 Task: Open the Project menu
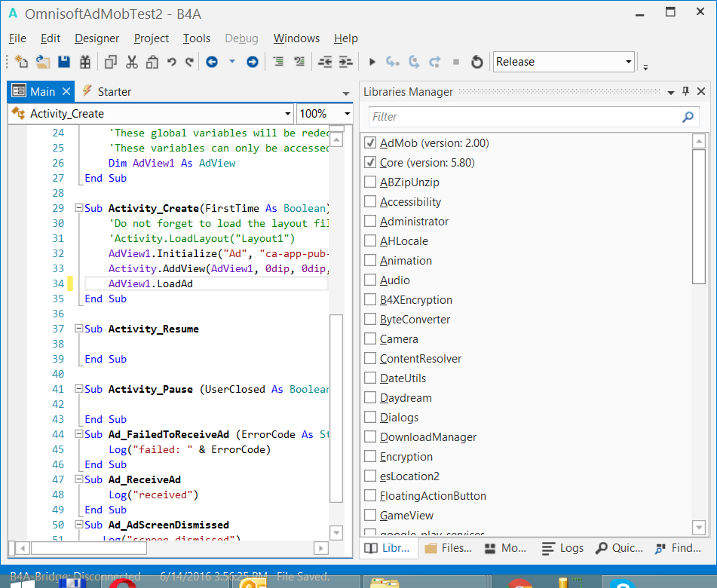click(152, 38)
